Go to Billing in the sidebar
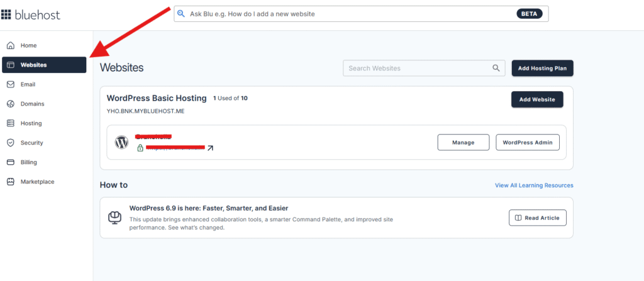The height and width of the screenshot is (281, 644). pyautogui.click(x=28, y=162)
